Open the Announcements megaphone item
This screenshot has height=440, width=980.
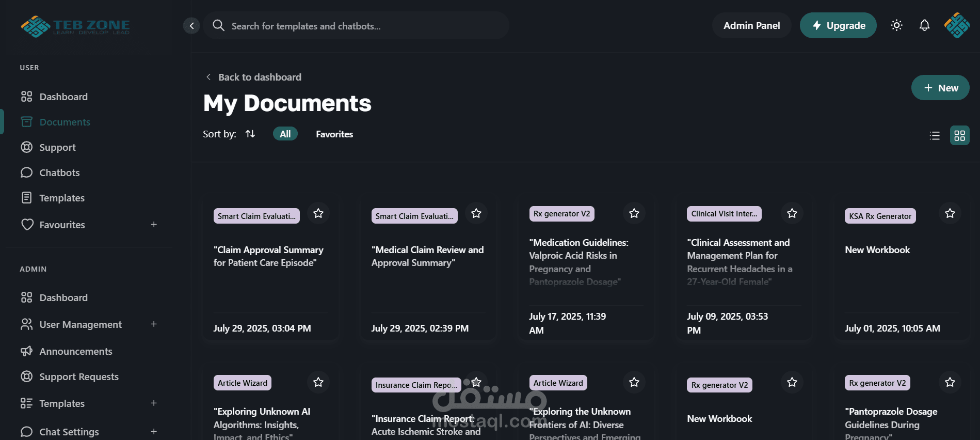click(x=75, y=351)
